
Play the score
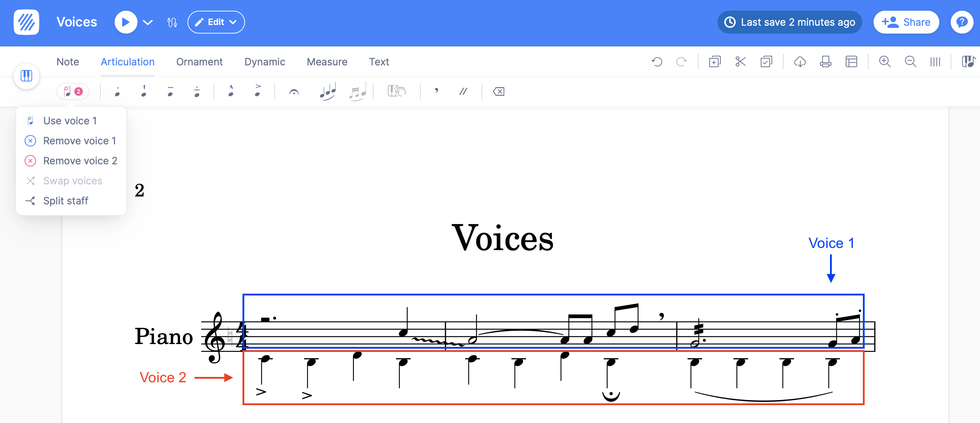(126, 23)
